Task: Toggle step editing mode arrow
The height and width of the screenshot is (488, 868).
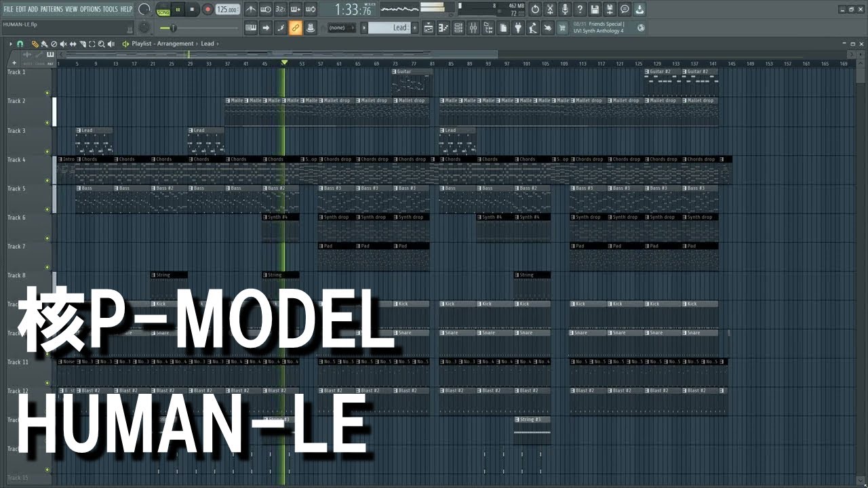Action: (266, 28)
